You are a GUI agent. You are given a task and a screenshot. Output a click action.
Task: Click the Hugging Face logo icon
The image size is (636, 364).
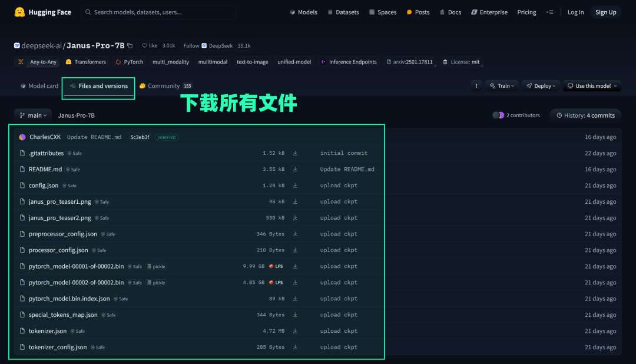point(19,12)
